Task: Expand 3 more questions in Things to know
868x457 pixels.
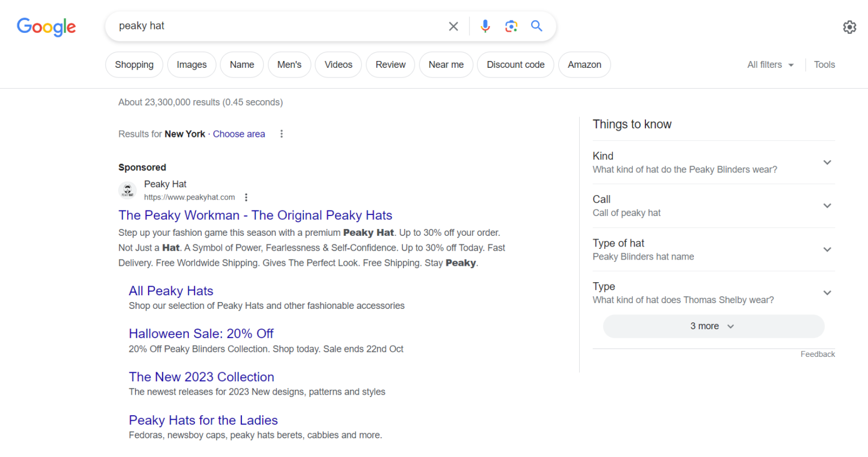Action: [713, 326]
